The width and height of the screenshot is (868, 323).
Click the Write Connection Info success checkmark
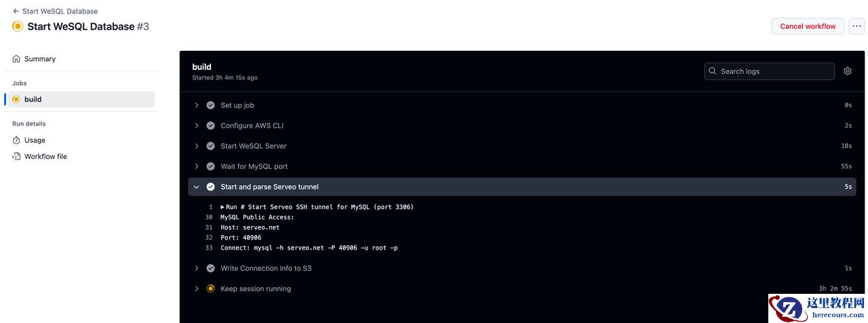click(210, 268)
